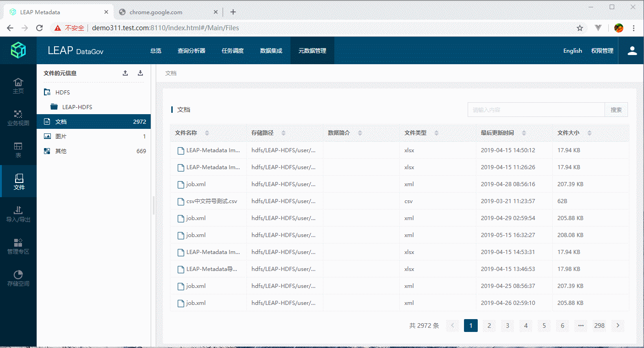Click the pagination ellipsis
The image size is (644, 348).
pos(581,326)
